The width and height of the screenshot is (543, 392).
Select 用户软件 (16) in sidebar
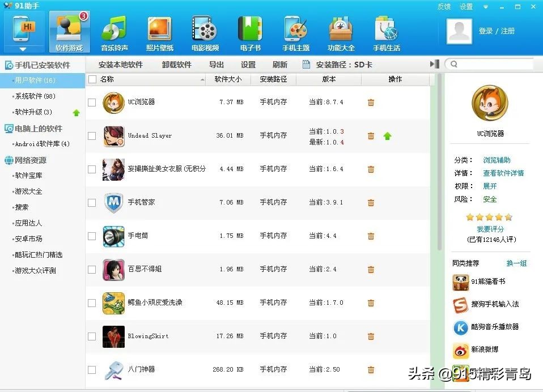pos(43,80)
